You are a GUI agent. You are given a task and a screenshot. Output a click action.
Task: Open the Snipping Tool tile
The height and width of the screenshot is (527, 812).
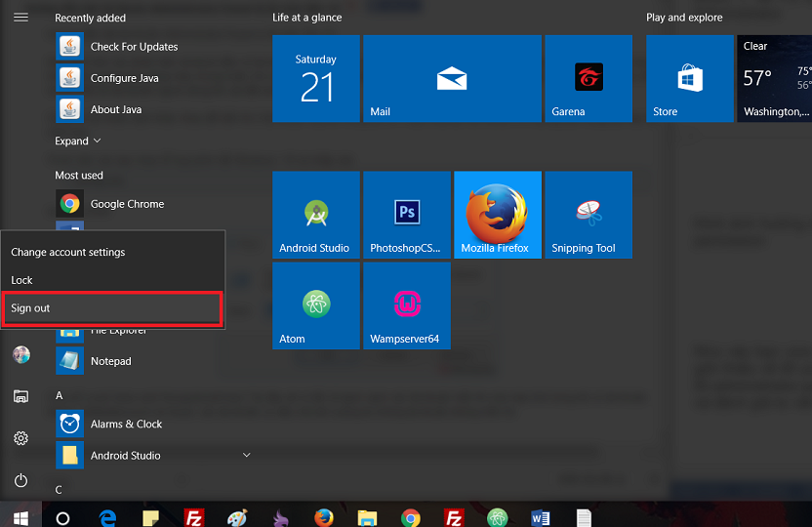click(x=589, y=215)
